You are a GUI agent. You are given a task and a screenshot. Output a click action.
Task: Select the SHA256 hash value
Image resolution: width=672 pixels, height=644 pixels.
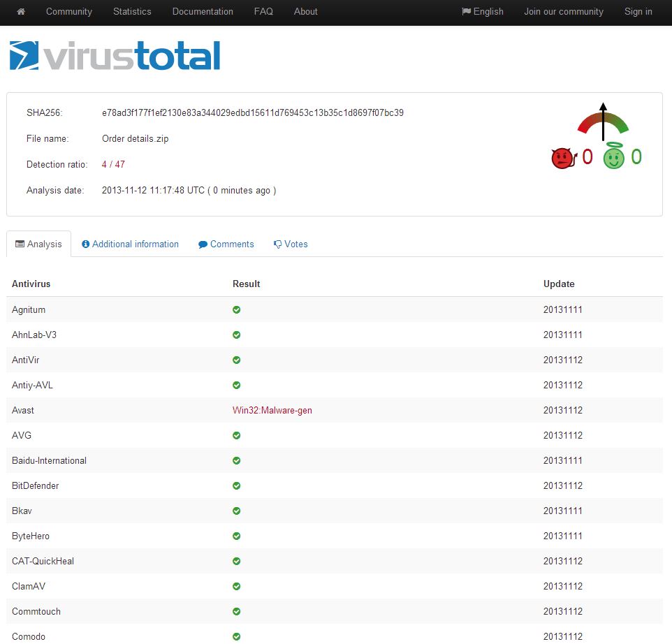tap(253, 112)
